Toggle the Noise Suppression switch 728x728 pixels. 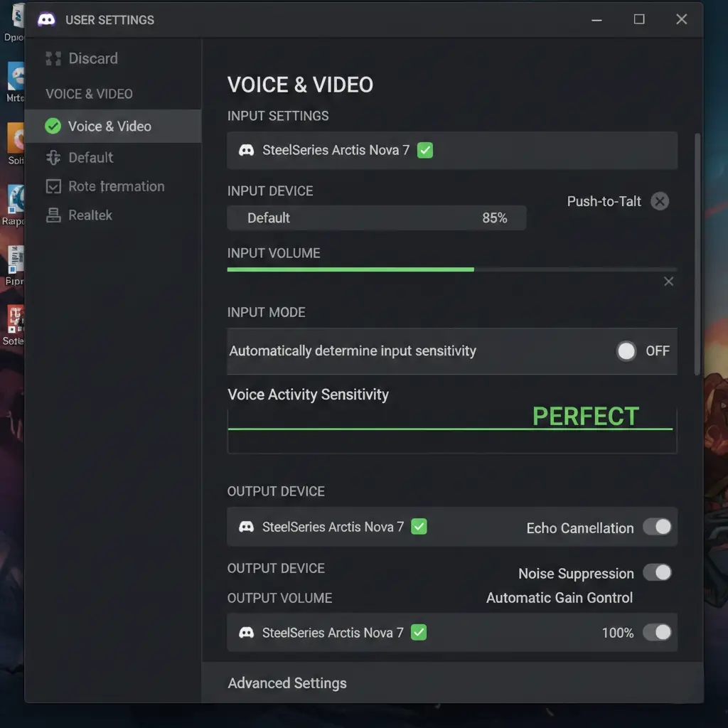pyautogui.click(x=657, y=572)
